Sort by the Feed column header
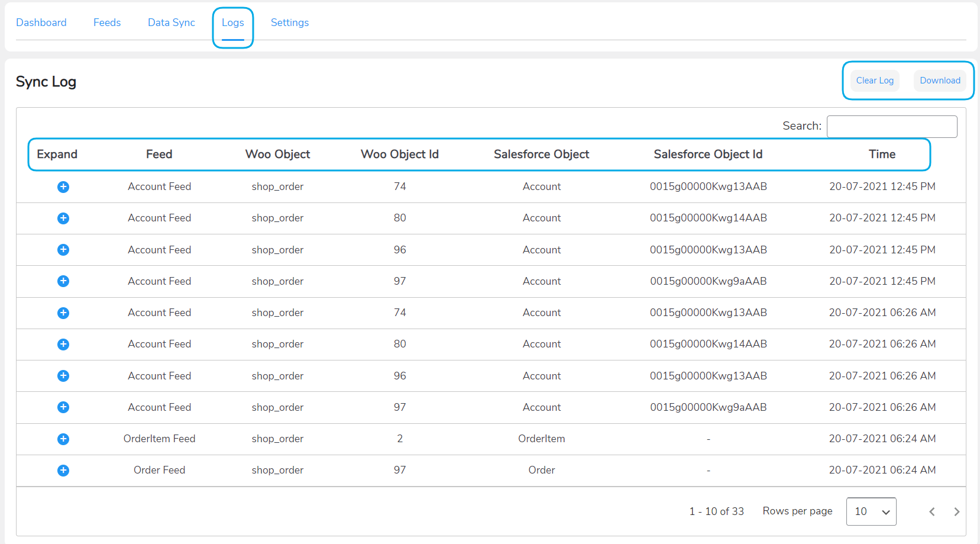 tap(159, 154)
